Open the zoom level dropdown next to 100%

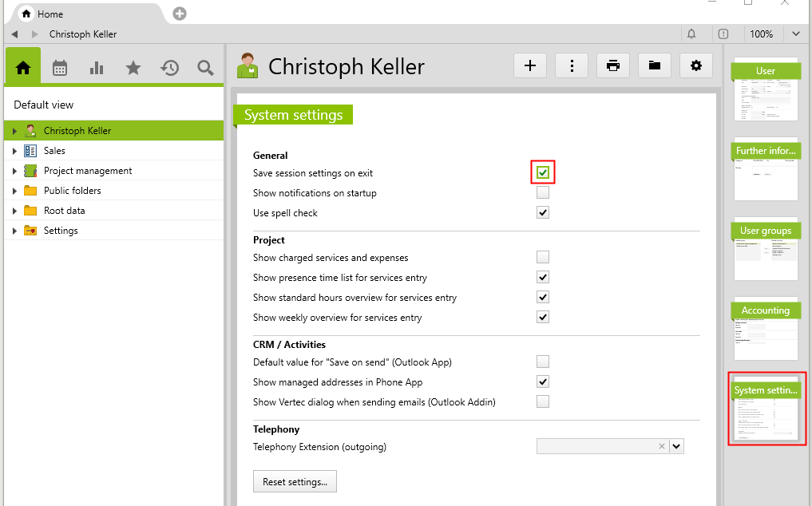coord(795,34)
